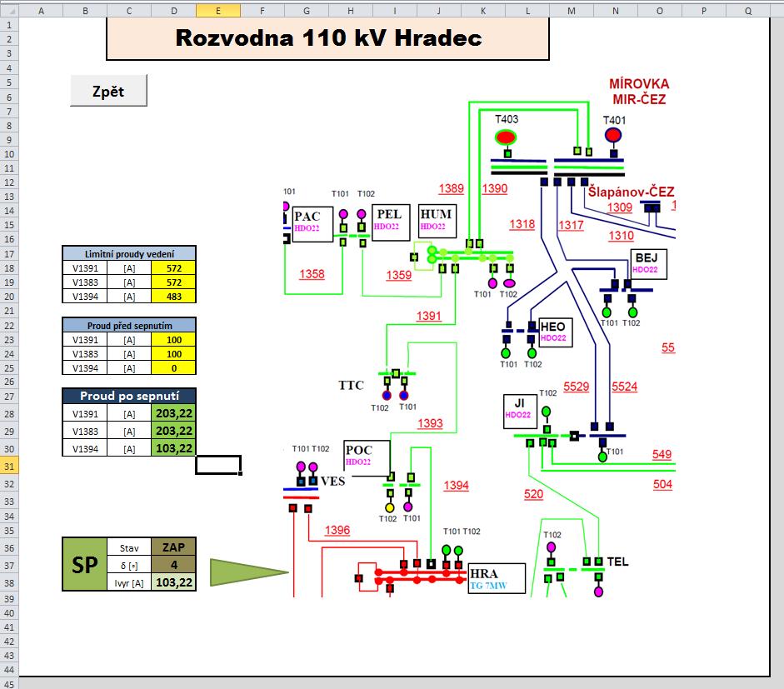
Task: Select the HEO substation box
Action: click(556, 332)
